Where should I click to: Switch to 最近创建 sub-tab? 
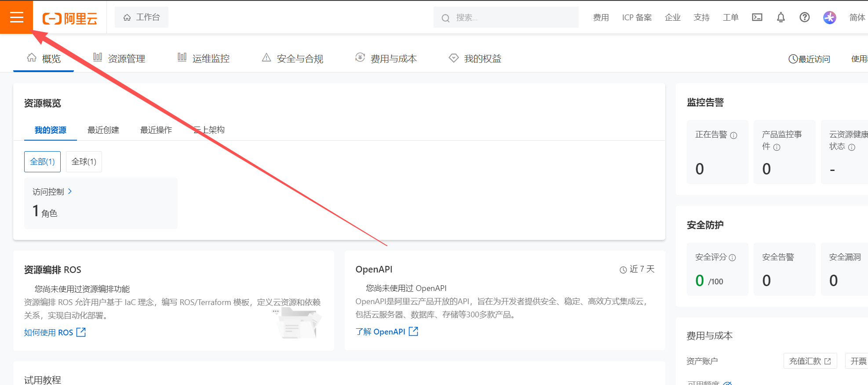pos(103,130)
